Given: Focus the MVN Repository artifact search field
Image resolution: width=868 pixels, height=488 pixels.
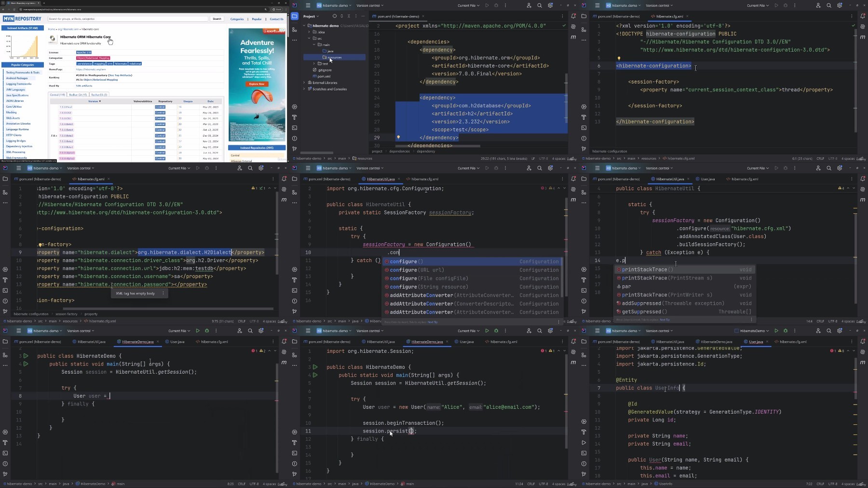Looking at the screenshot, I should pos(128,19).
